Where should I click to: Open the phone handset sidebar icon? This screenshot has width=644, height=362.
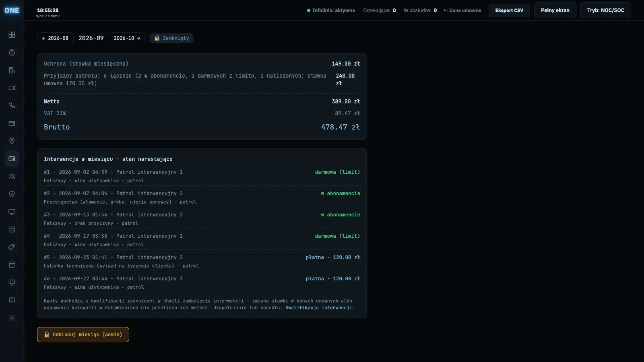tap(12, 106)
